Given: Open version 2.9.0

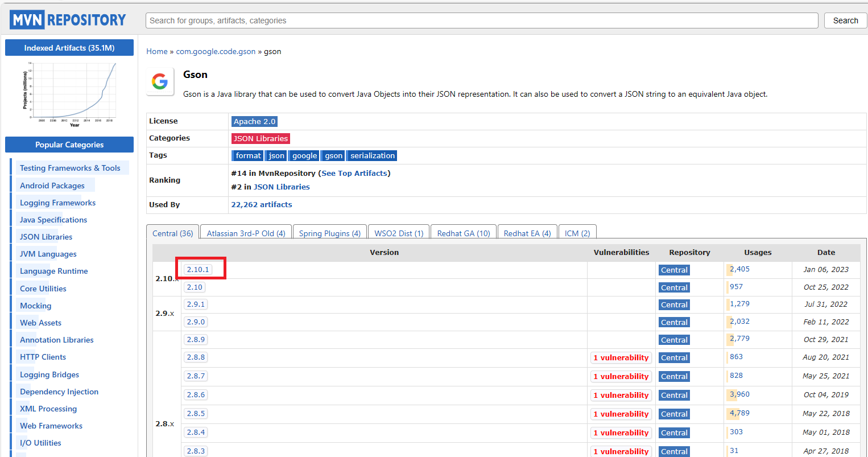Looking at the screenshot, I should click(x=196, y=322).
